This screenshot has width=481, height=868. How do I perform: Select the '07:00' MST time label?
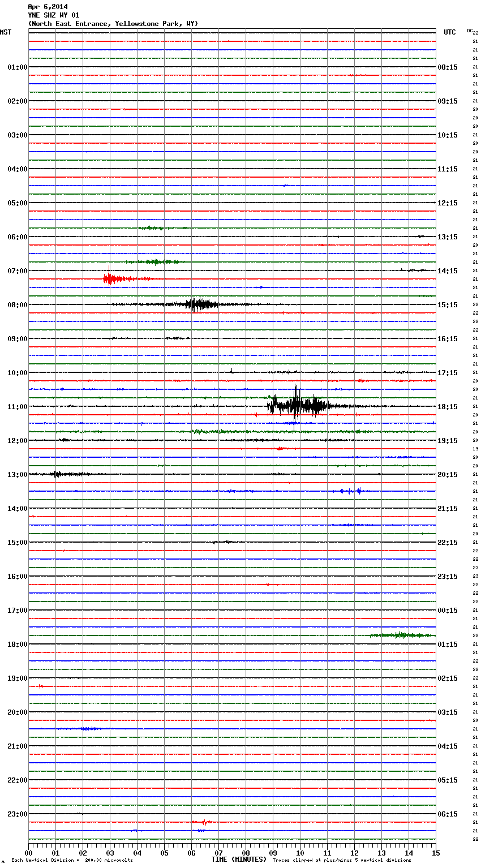point(18,271)
